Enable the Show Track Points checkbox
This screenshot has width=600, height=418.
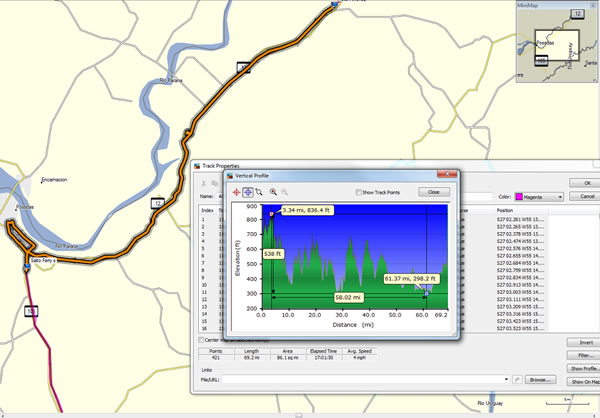[x=359, y=192]
